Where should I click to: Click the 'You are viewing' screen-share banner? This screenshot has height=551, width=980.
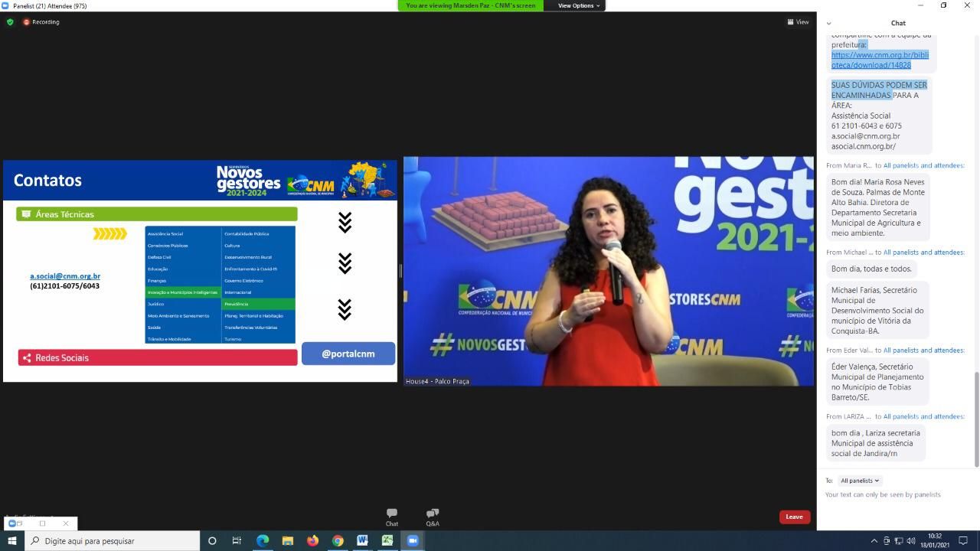[470, 5]
